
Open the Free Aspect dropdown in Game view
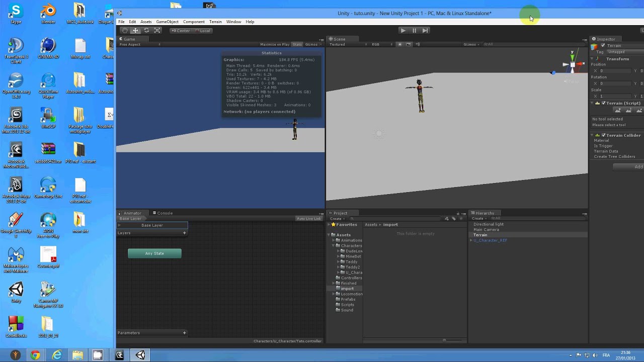[140, 44]
